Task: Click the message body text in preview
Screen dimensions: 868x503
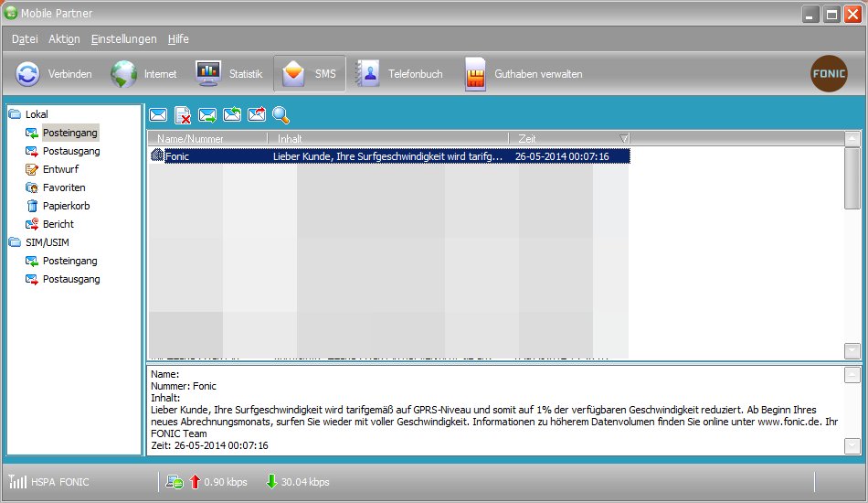Action: (494, 422)
